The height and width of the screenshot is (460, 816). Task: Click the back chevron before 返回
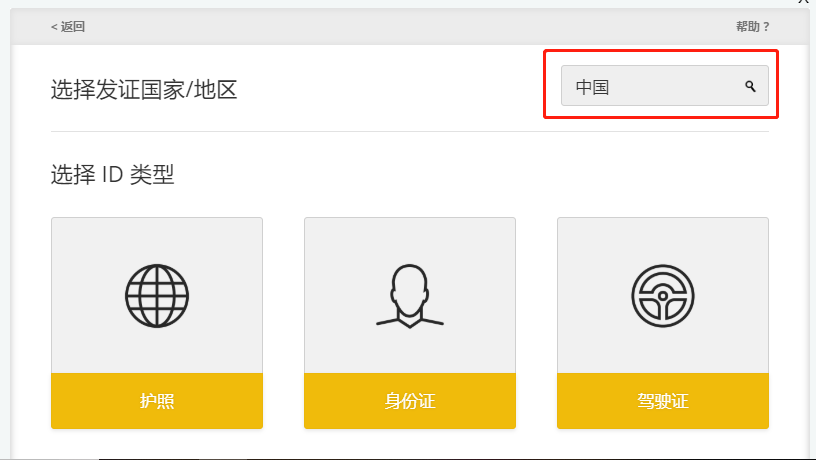pyautogui.click(x=54, y=27)
